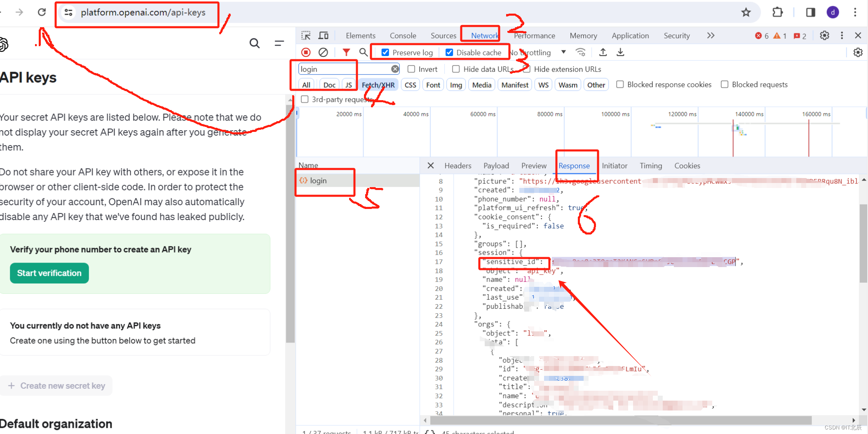
Task: Filter requests by All types
Action: point(306,84)
